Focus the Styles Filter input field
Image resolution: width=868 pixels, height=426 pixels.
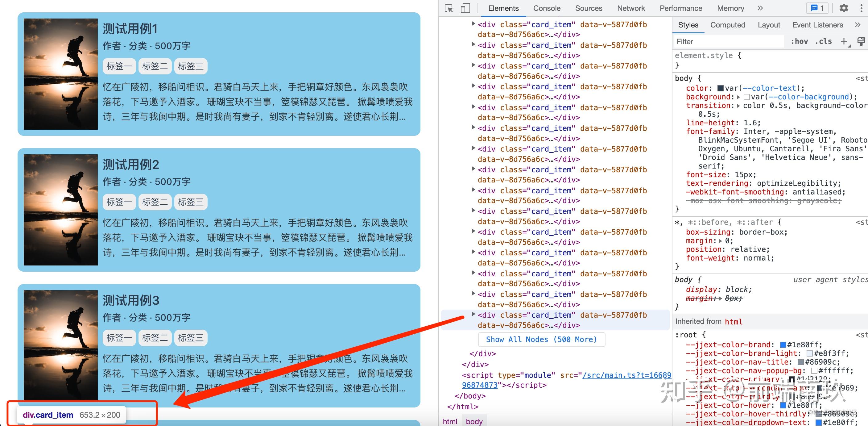tap(729, 41)
